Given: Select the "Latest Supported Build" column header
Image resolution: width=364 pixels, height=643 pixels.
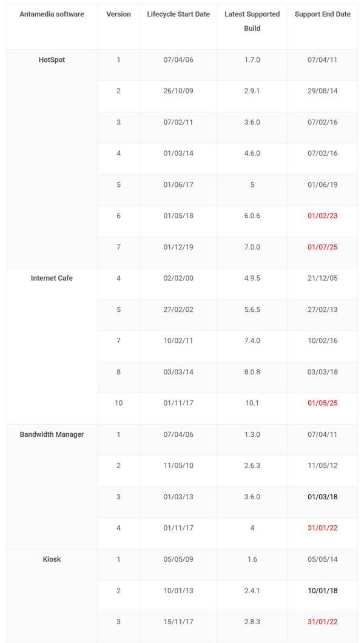Looking at the screenshot, I should tap(252, 21).
